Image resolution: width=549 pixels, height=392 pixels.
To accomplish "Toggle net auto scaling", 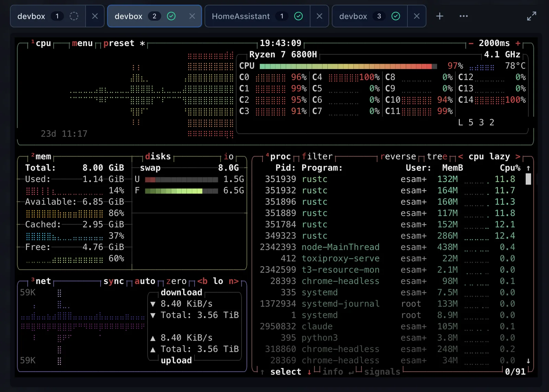I will 145,281.
